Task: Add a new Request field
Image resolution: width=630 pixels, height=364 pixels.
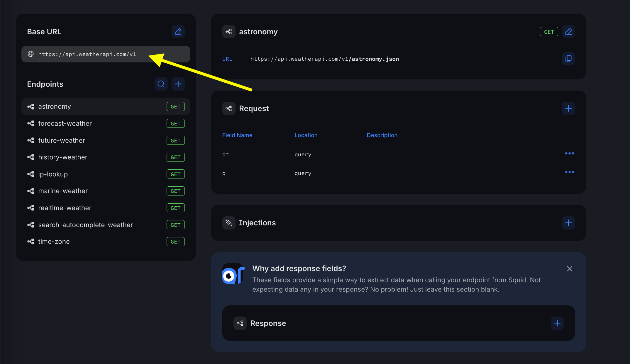Action: [x=568, y=108]
